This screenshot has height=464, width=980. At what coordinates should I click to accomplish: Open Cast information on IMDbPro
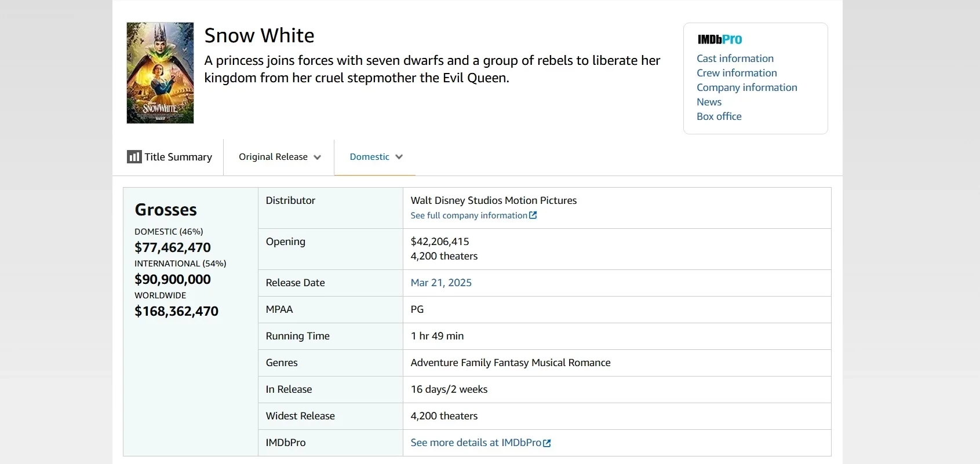coord(735,59)
